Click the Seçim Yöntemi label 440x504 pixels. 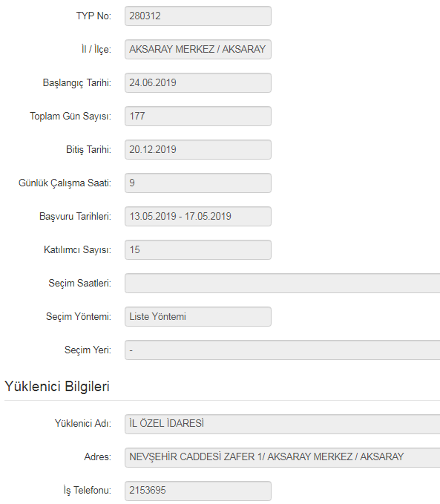79,317
